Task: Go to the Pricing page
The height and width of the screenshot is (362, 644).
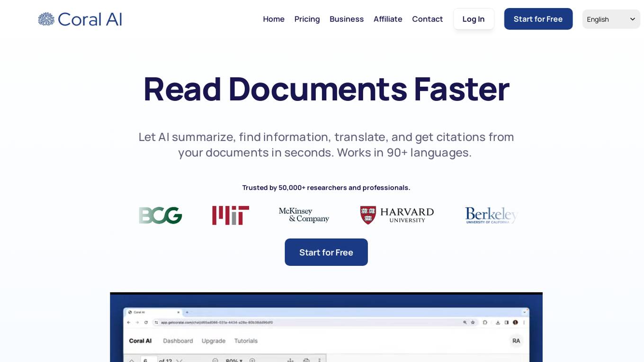Action: (x=307, y=19)
